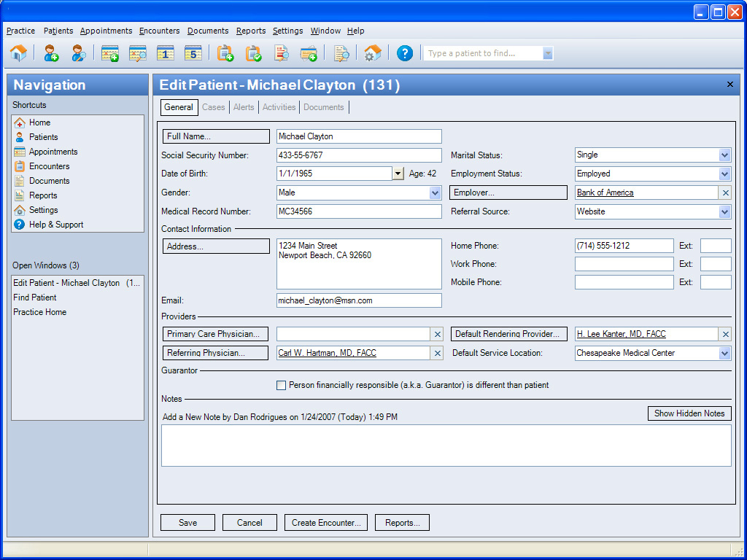
Task: Click the Reports... button at bottom
Action: [402, 522]
